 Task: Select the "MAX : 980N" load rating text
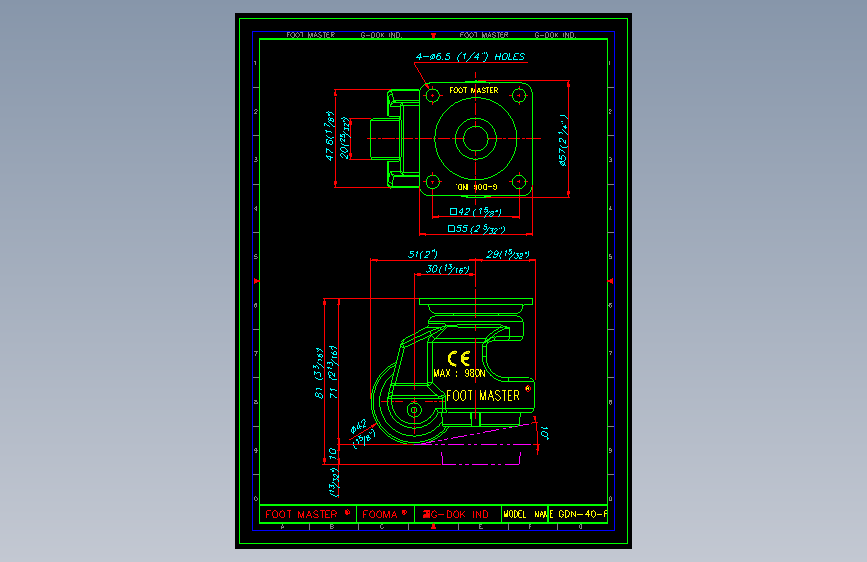point(459,373)
